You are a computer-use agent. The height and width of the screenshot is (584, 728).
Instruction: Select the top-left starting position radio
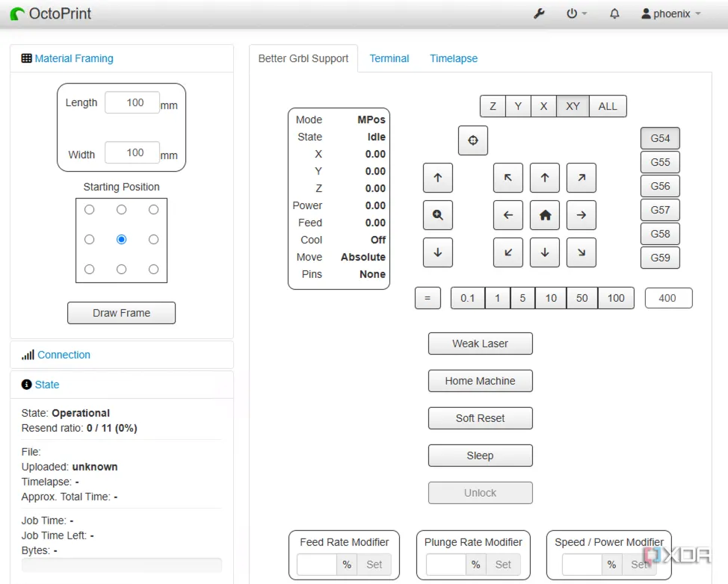tap(90, 210)
